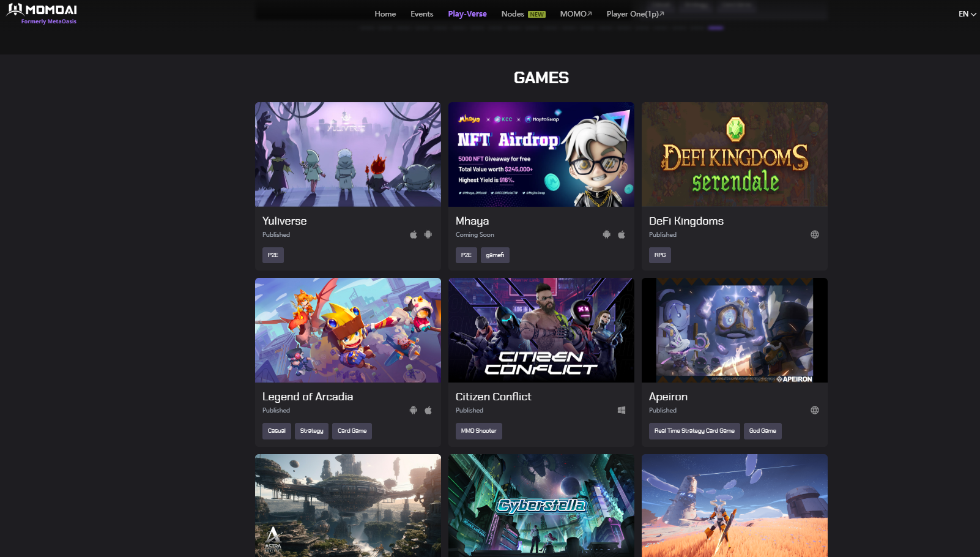980x557 pixels.
Task: Click the Apple icon on Legend of Arcadia
Action: pyautogui.click(x=428, y=410)
